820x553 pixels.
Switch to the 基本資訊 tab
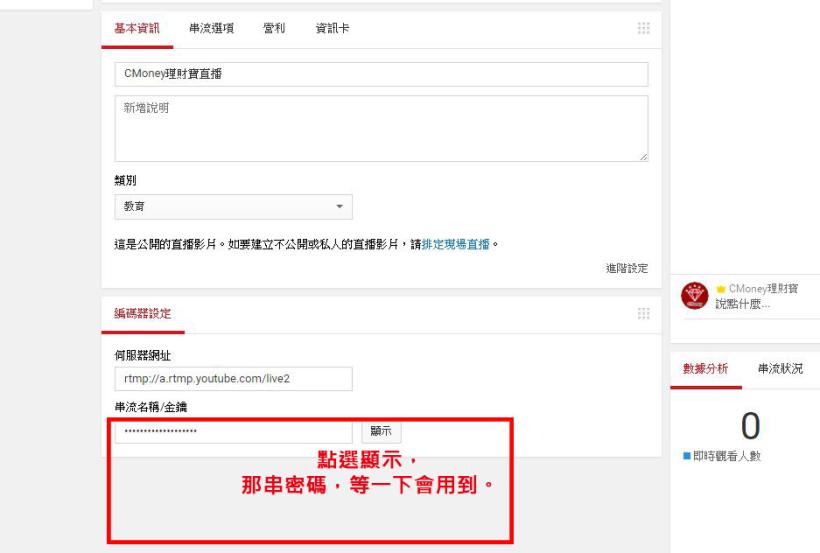pyautogui.click(x=137, y=29)
